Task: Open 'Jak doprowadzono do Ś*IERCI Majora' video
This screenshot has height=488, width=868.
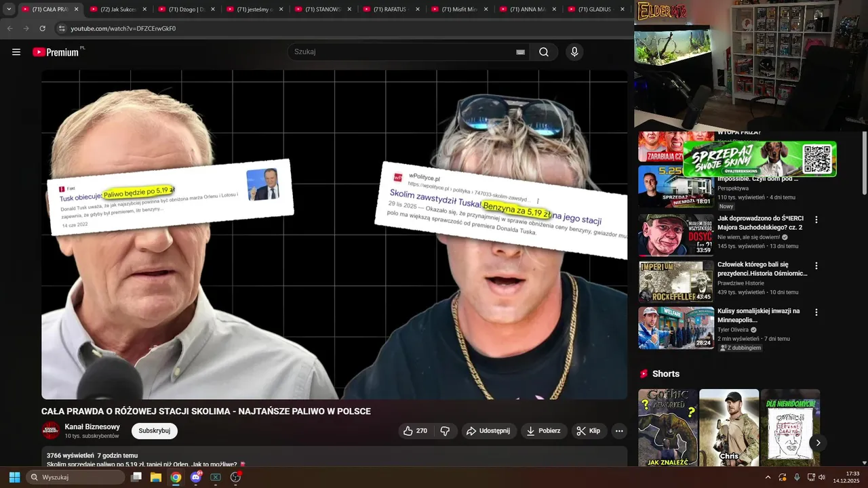Action: coord(760,223)
